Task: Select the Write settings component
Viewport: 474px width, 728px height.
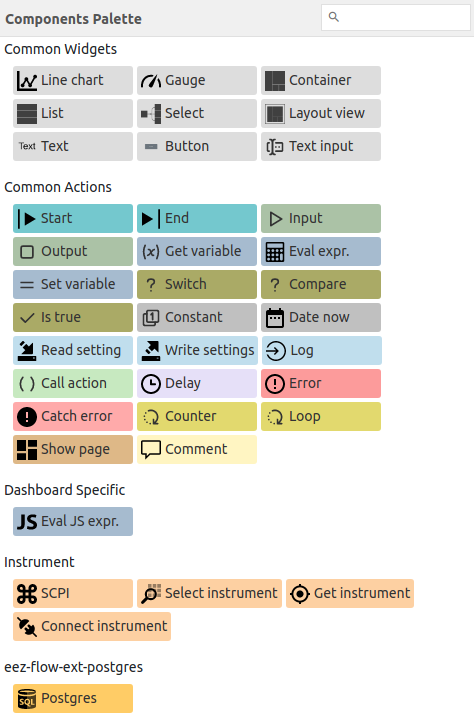Action: tap(197, 351)
